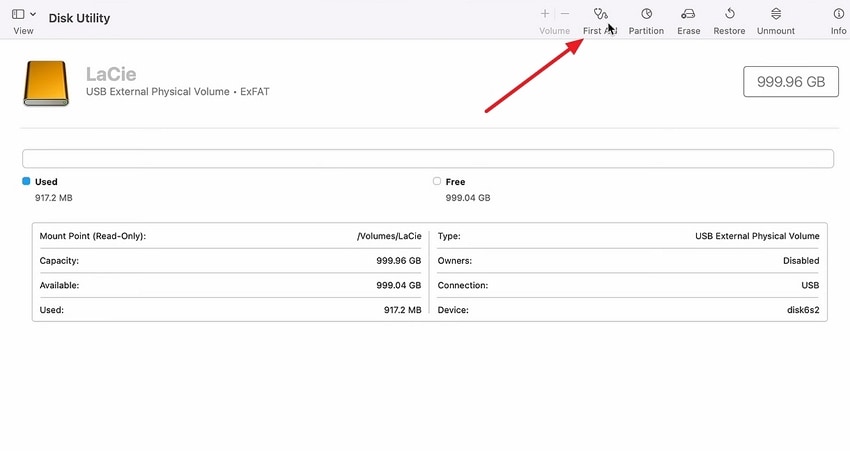This screenshot has width=850, height=451.
Task: Click the disk usage bar
Action: pos(428,159)
